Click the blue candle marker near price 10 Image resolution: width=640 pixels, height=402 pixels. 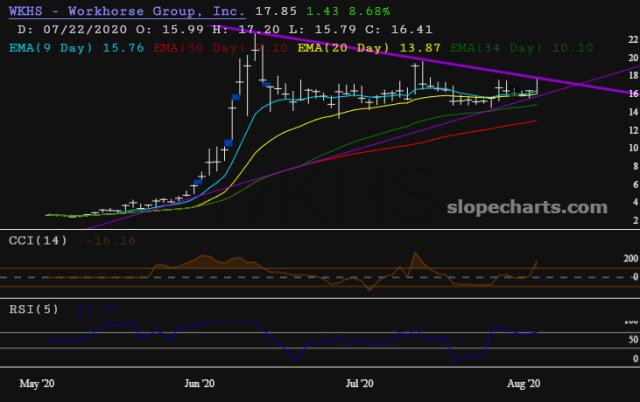[229, 143]
